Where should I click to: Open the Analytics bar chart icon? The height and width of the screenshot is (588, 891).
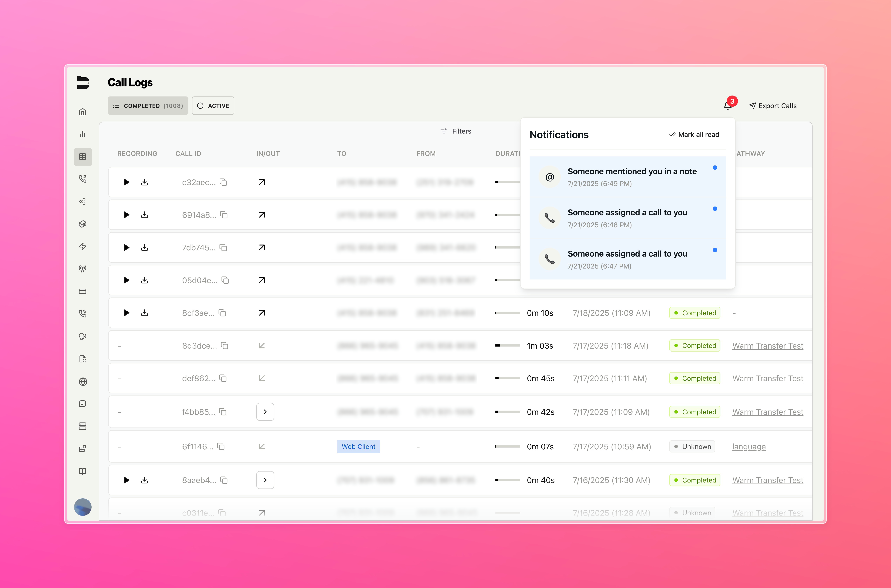(x=83, y=134)
